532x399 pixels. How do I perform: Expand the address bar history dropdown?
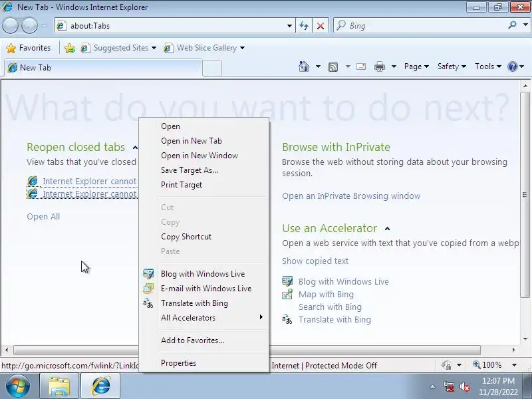pyautogui.click(x=289, y=26)
